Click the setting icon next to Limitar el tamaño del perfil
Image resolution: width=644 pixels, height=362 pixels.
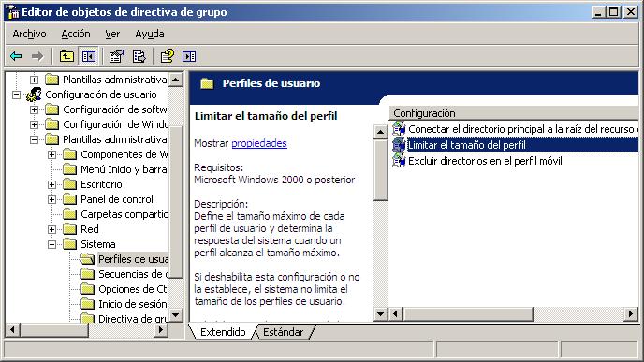pyautogui.click(x=399, y=145)
